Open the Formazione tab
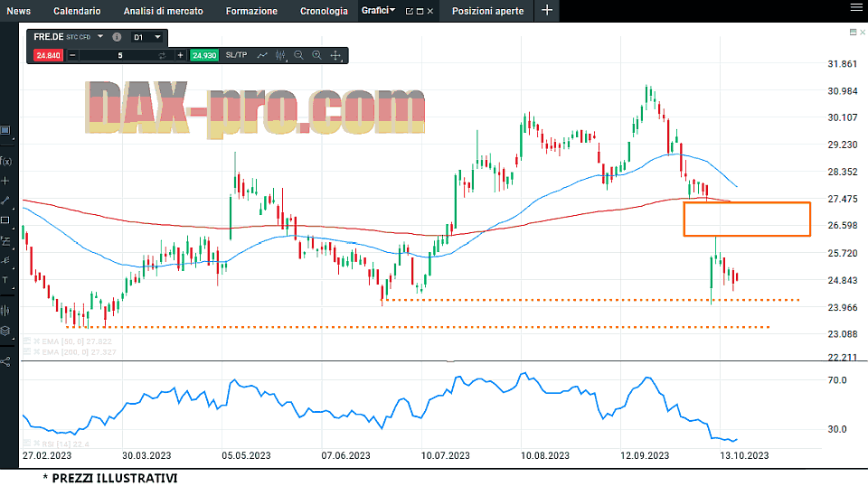 click(251, 11)
